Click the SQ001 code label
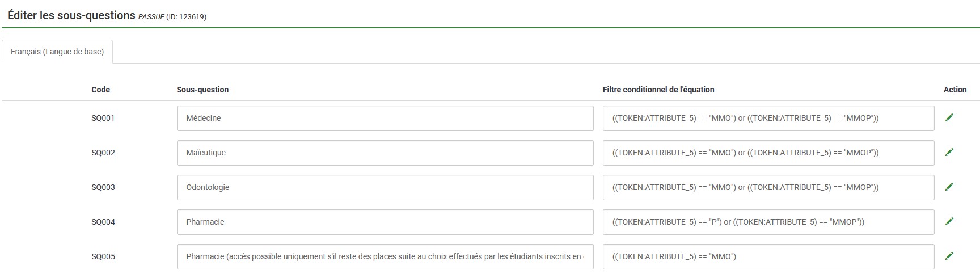The height and width of the screenshot is (274, 980). [x=103, y=118]
